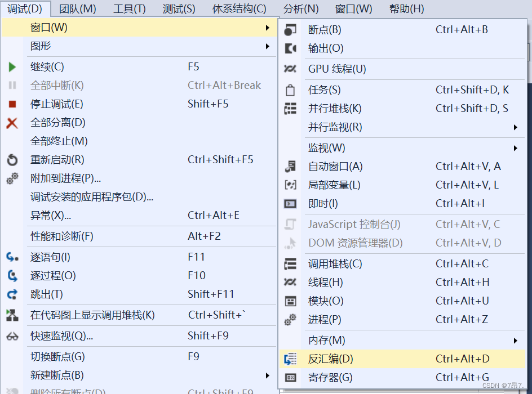The height and width of the screenshot is (394, 532).
Task: Select Toggle Breakpoint (切换断点) entry
Action: click(57, 357)
